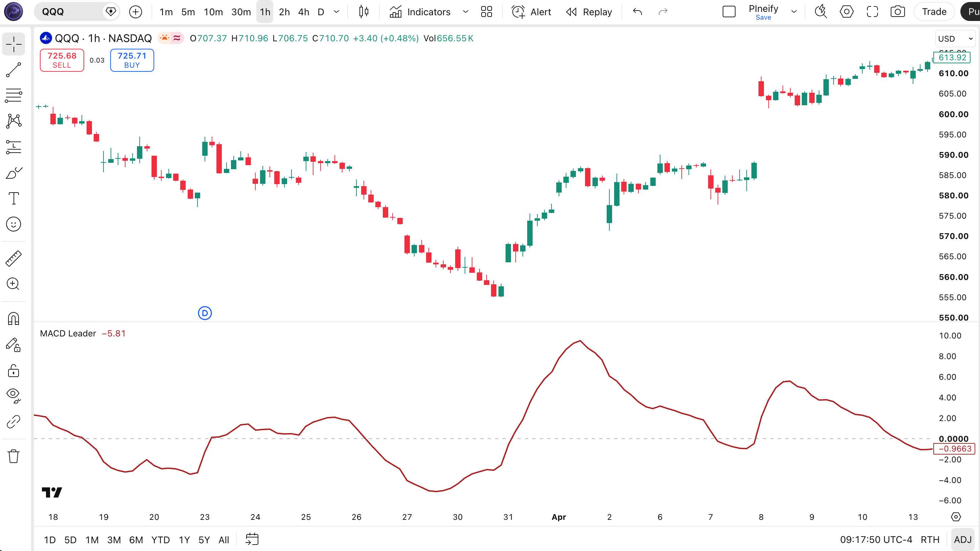Click the 725.71 BUY button
The image size is (980, 551).
[132, 60]
